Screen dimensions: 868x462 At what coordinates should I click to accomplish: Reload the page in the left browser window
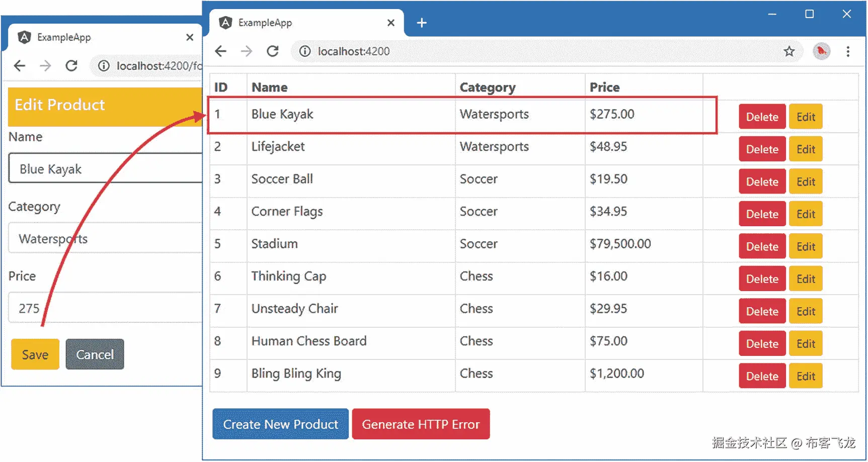click(71, 66)
